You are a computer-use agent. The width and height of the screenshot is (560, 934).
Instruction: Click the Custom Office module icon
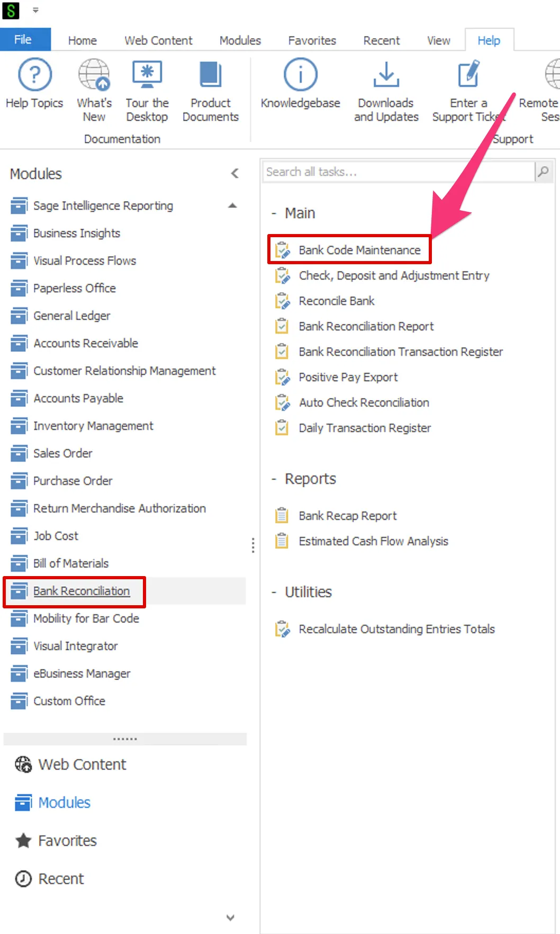click(x=19, y=701)
